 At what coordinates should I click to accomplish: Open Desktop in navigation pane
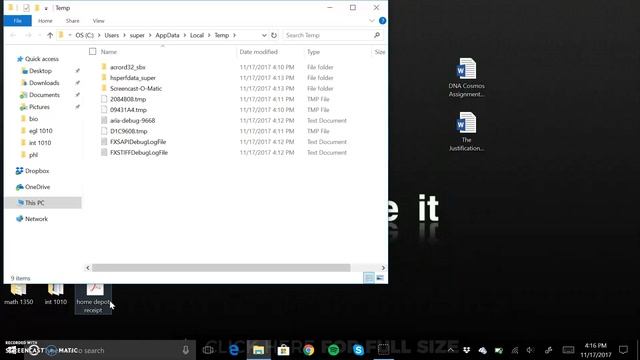pyautogui.click(x=40, y=71)
